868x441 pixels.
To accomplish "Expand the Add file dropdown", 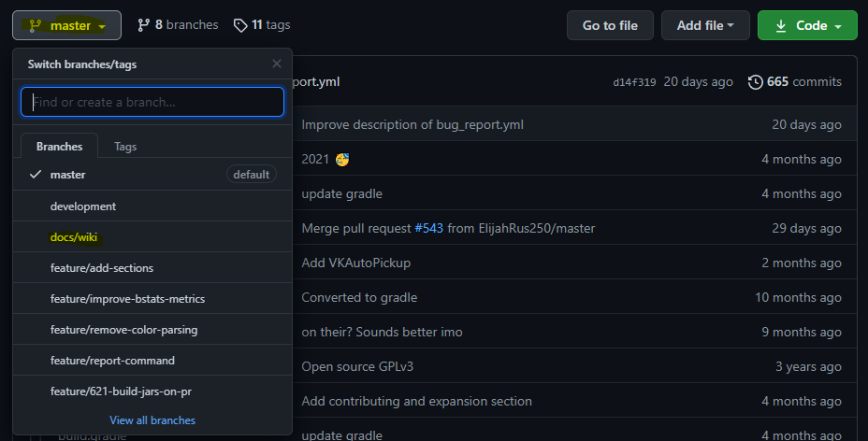I will 705,25.
